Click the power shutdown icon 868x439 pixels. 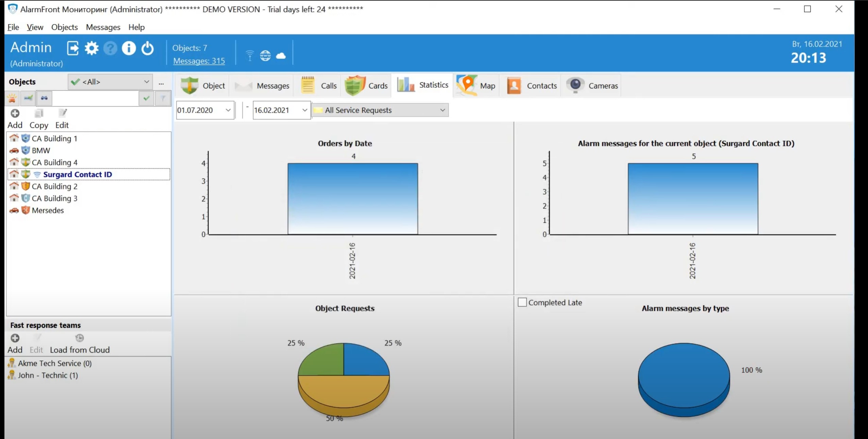(148, 48)
